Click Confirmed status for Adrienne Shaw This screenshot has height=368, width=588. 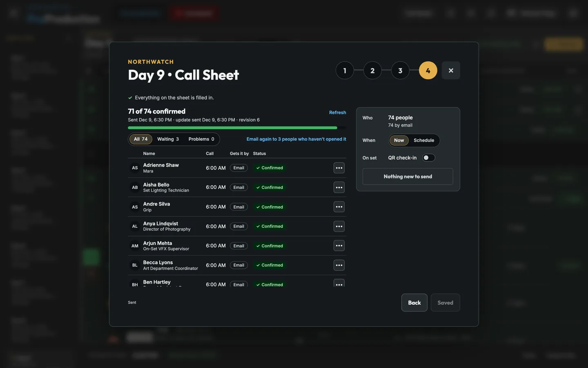click(269, 168)
